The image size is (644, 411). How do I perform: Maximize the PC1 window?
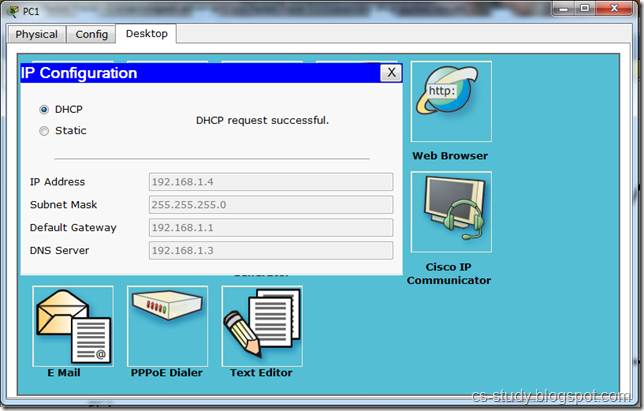click(x=585, y=8)
